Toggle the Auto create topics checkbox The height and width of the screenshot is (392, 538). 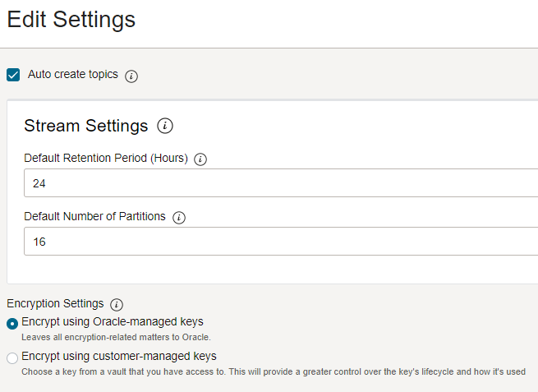click(13, 75)
